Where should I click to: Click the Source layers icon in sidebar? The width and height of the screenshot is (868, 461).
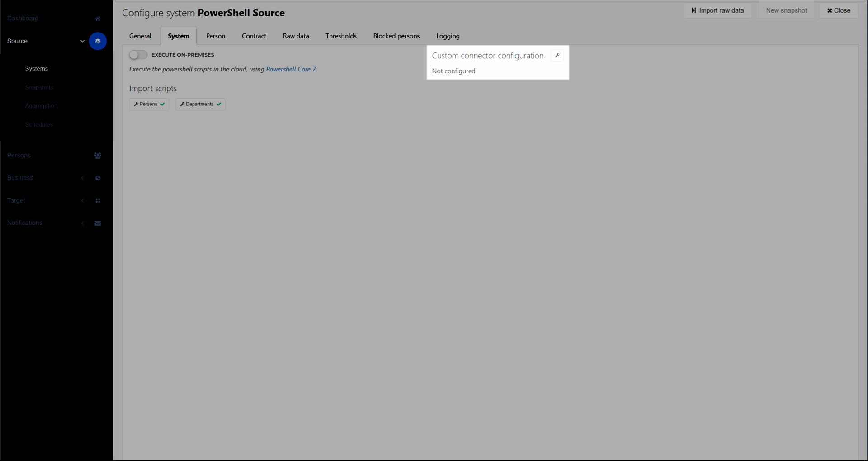[98, 41]
